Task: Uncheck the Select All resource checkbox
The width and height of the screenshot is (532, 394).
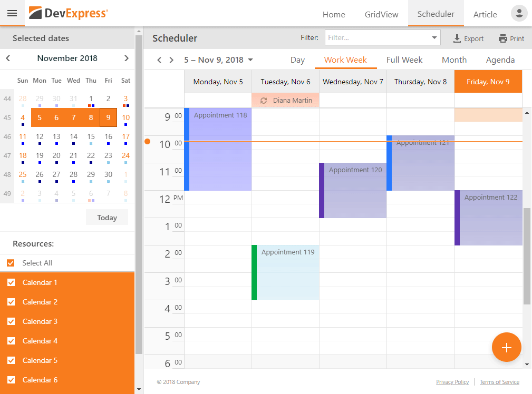Action: point(11,262)
